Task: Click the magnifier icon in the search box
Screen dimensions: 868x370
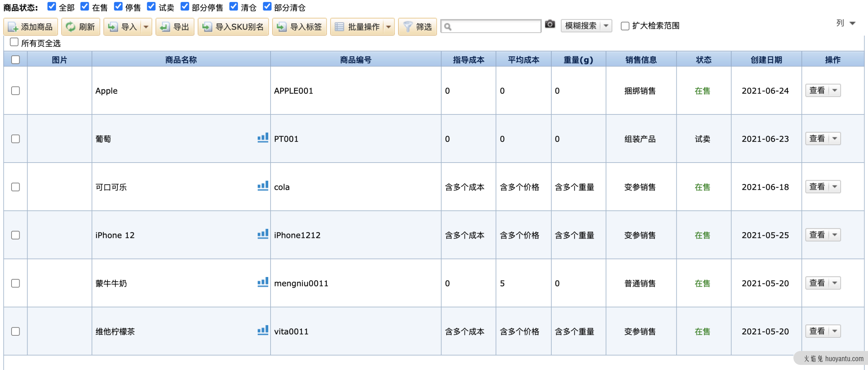Action: pos(448,26)
